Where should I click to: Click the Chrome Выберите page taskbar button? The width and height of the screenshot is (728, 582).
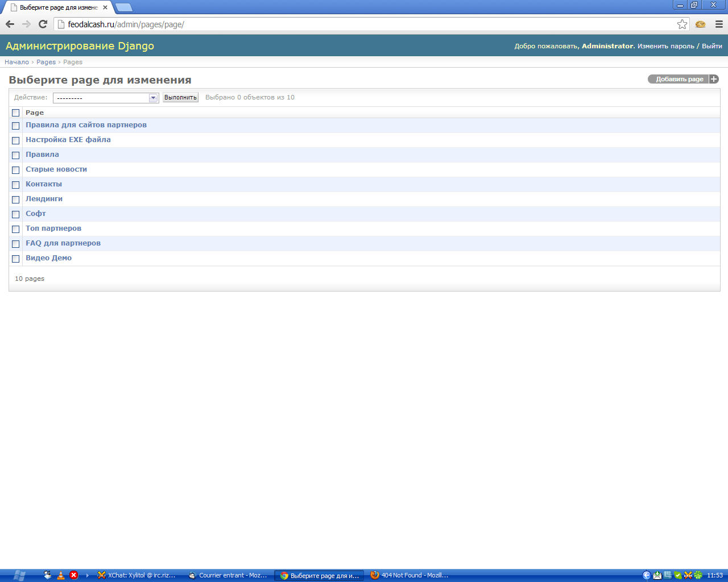(x=319, y=575)
